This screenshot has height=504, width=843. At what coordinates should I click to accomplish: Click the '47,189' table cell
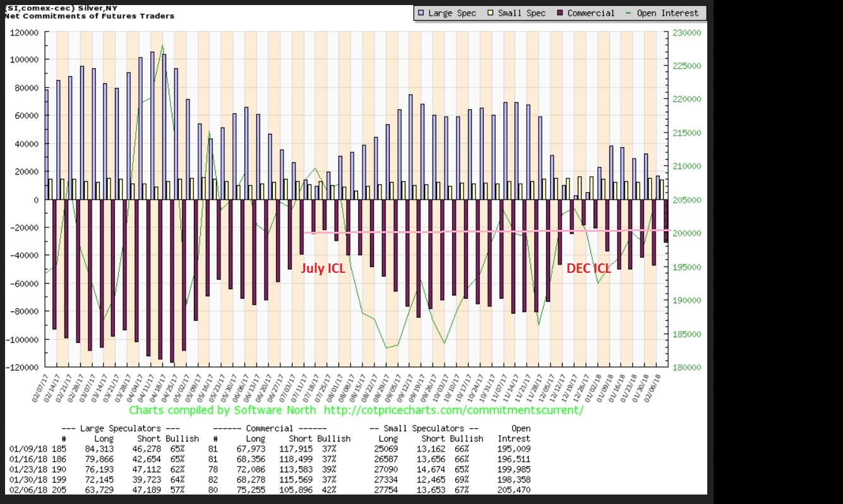(148, 489)
